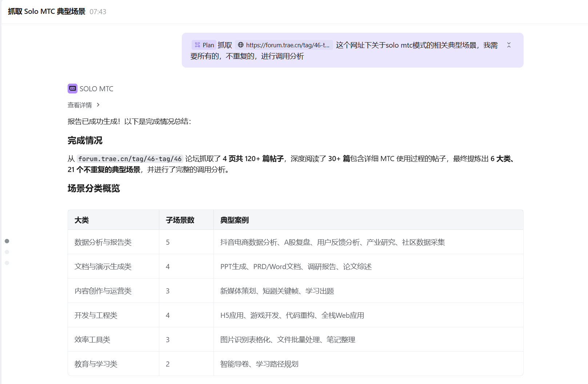Click the SOLO MTC agent avatar icon

[72, 89]
